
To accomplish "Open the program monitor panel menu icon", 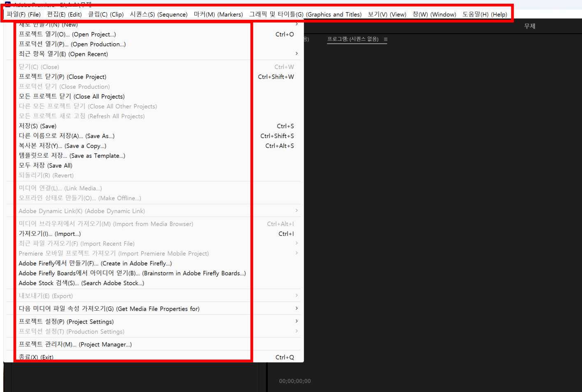I will [x=385, y=39].
